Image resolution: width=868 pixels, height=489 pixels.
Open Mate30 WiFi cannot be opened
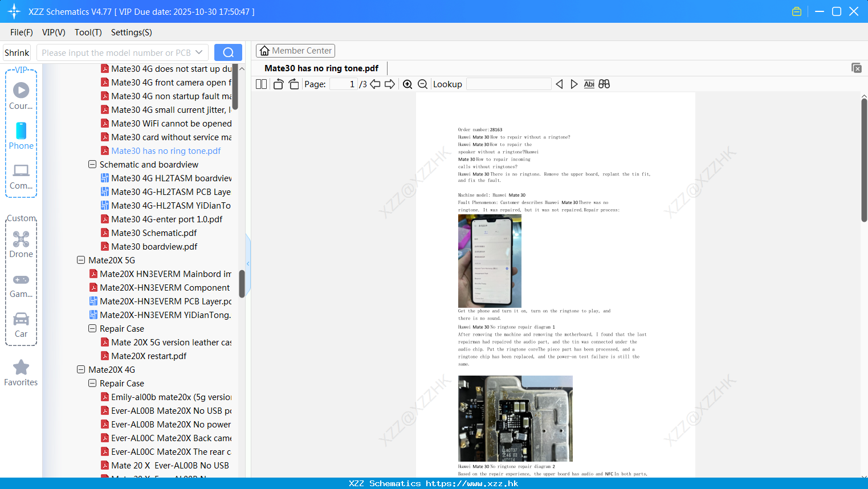(x=166, y=124)
